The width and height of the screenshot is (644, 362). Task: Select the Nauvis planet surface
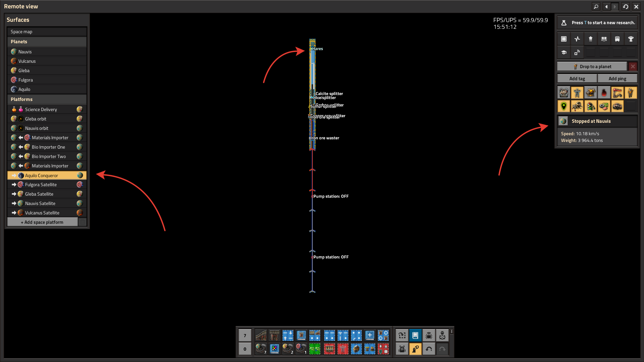click(47, 52)
